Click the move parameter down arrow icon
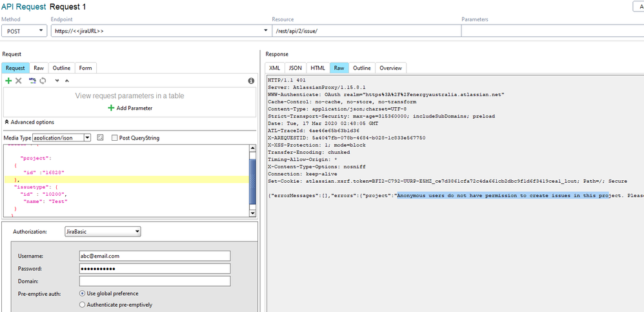Screen dimensions: 644x312 click(57, 81)
